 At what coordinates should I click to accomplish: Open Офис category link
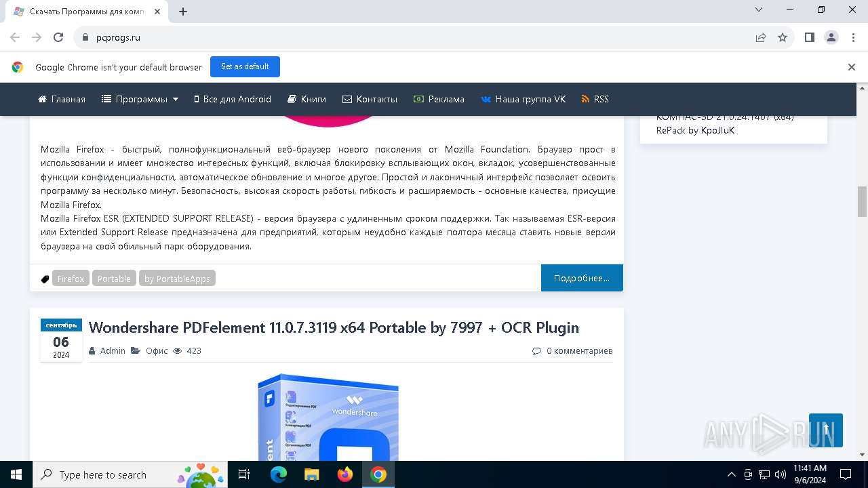(157, 350)
